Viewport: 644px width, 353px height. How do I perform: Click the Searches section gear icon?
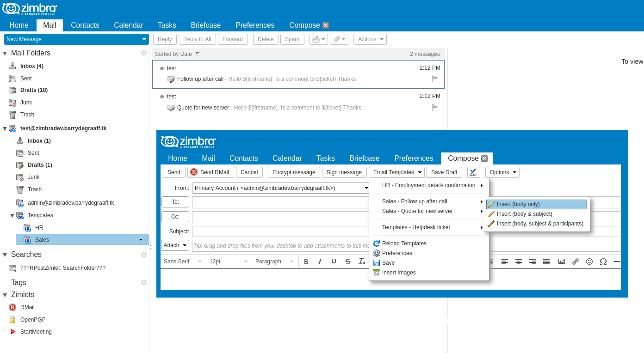144,255
